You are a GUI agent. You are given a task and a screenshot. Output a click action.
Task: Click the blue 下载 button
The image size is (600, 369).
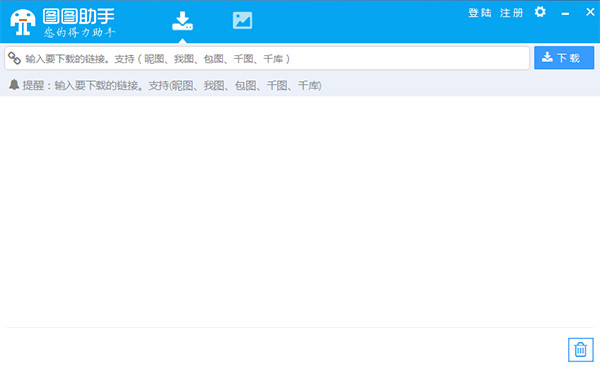point(564,58)
